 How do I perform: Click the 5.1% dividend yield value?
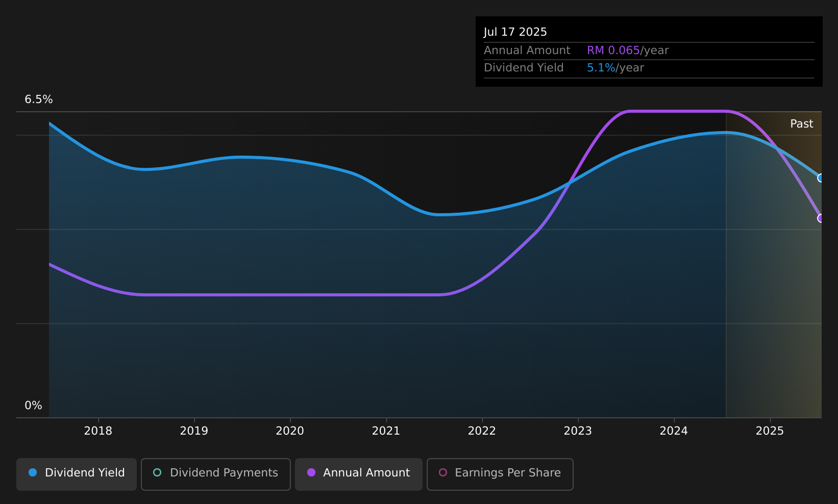601,68
